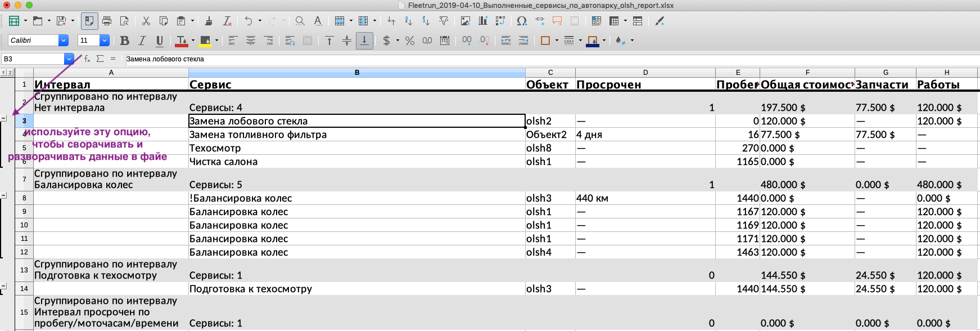980x331 pixels.
Task: Click the Cut scissors icon
Action: point(146,21)
